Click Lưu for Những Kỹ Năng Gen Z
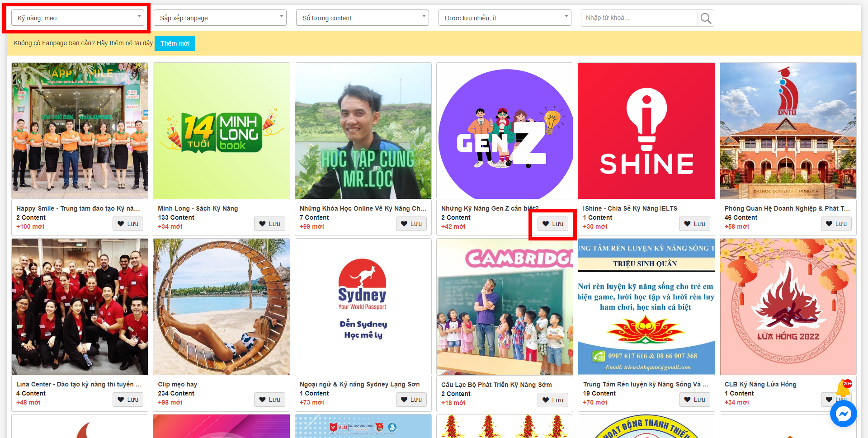Screen dimensions: 868x438 (553, 224)
